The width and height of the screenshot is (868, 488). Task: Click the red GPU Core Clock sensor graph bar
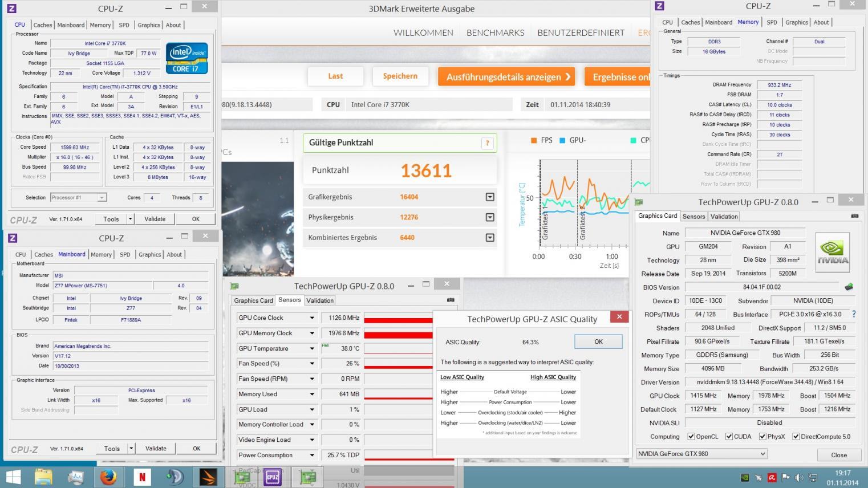coord(398,320)
